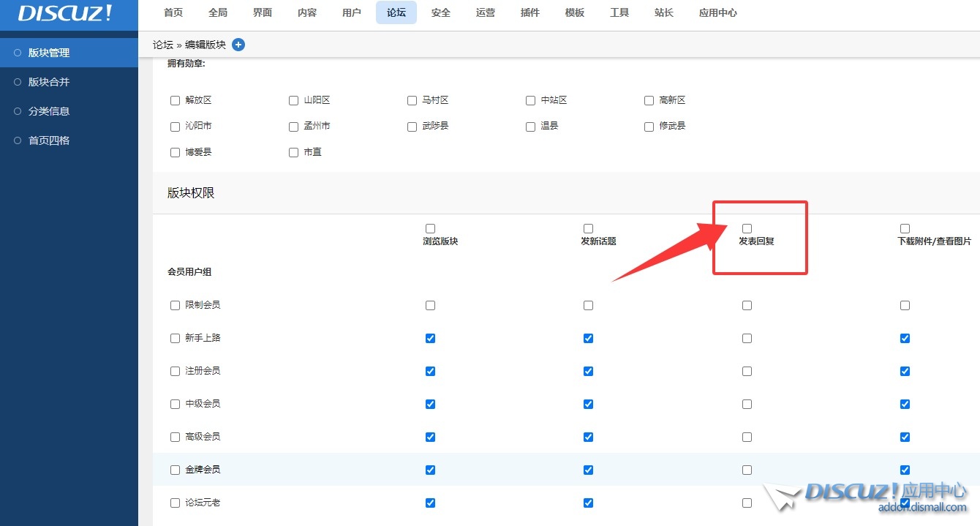Switch to the 论坛 top menu tab
Image resolution: width=980 pixels, height=526 pixels.
[x=396, y=13]
